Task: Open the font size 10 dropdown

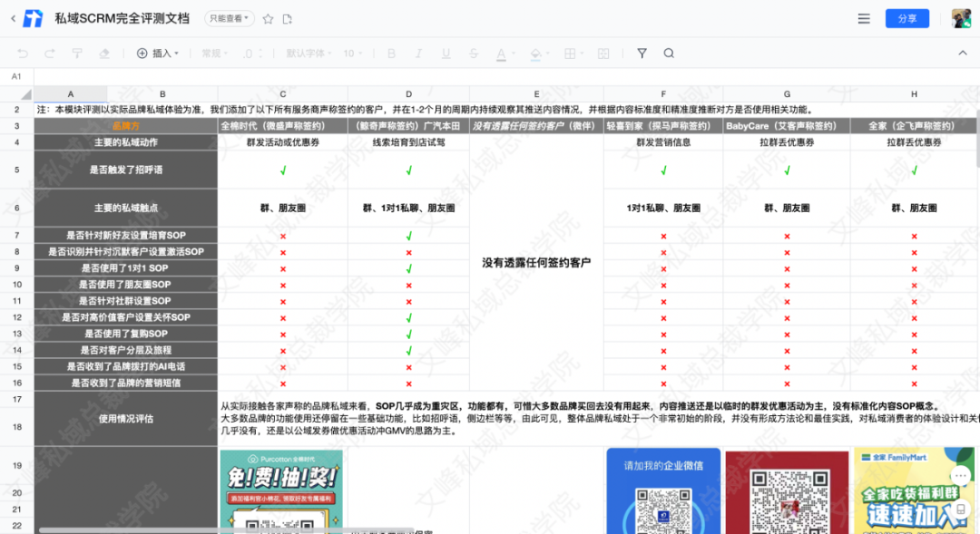Action: pos(352,53)
